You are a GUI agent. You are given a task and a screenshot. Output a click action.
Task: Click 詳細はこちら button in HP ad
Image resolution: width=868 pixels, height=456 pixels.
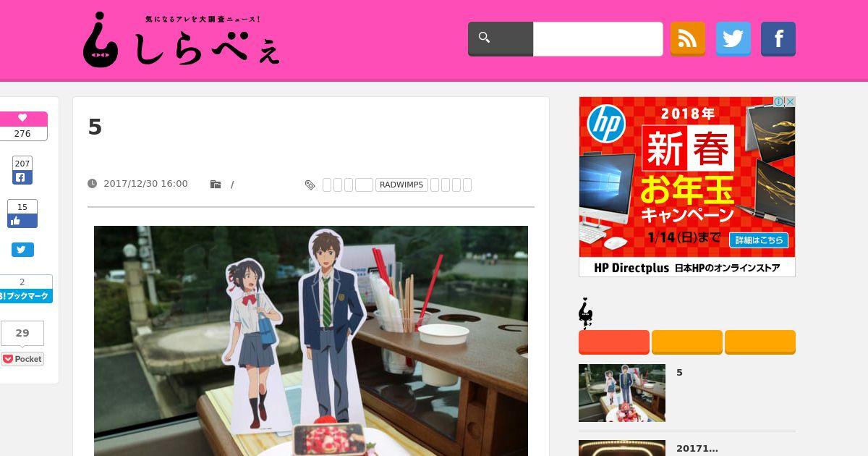point(759,240)
